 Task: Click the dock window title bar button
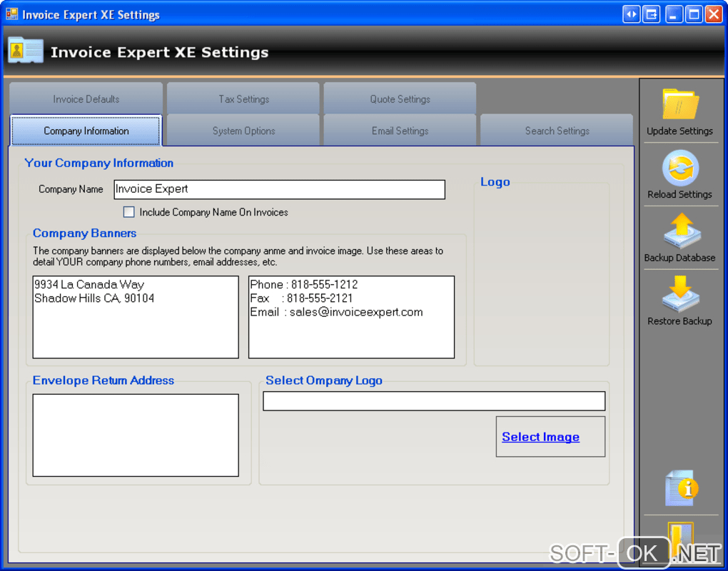point(652,14)
